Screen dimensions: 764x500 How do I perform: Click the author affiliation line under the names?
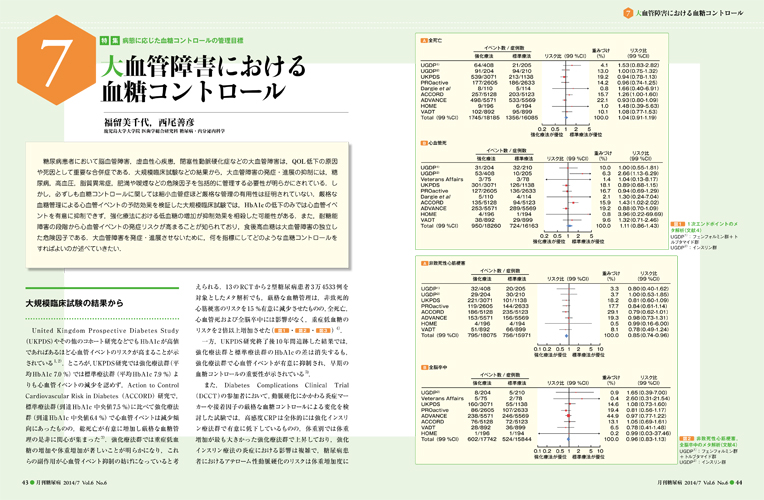point(164,131)
